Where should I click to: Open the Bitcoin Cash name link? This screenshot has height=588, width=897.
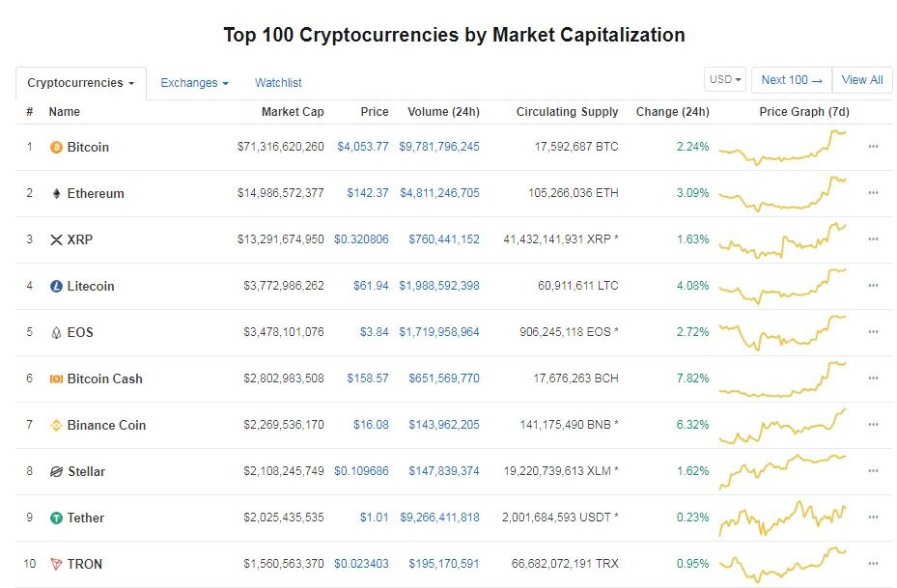[104, 379]
